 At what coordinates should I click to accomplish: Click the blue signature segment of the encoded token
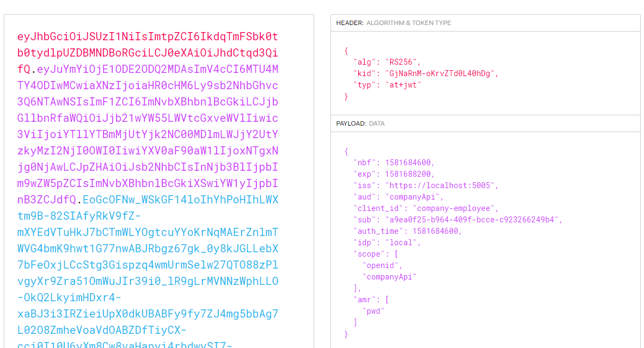[x=148, y=248]
